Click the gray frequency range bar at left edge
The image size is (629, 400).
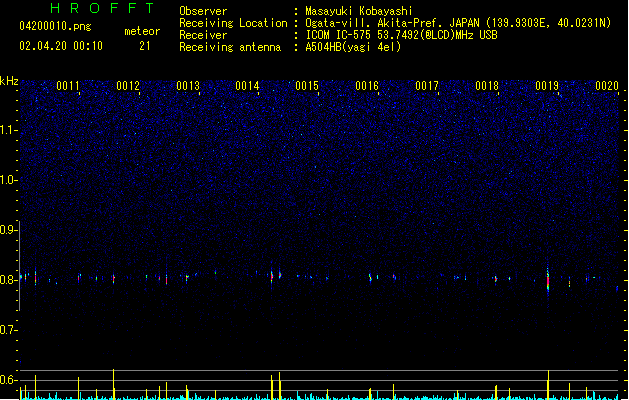[20, 266]
